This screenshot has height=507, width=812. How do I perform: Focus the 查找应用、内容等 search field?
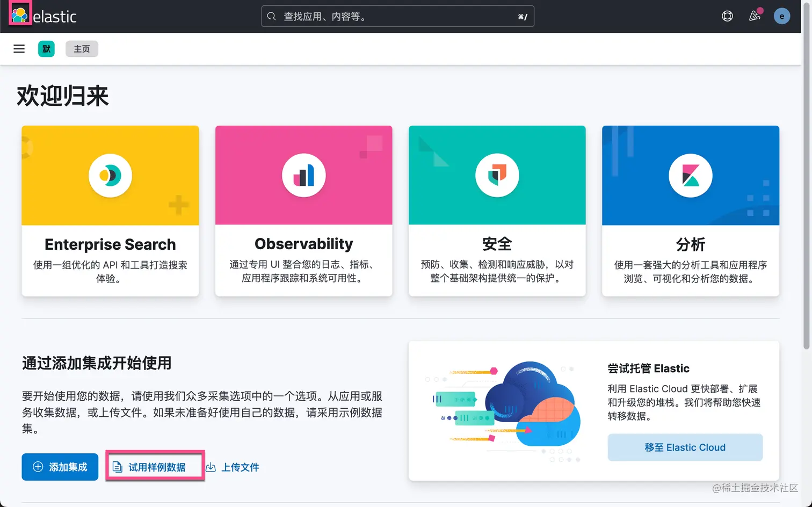397,16
